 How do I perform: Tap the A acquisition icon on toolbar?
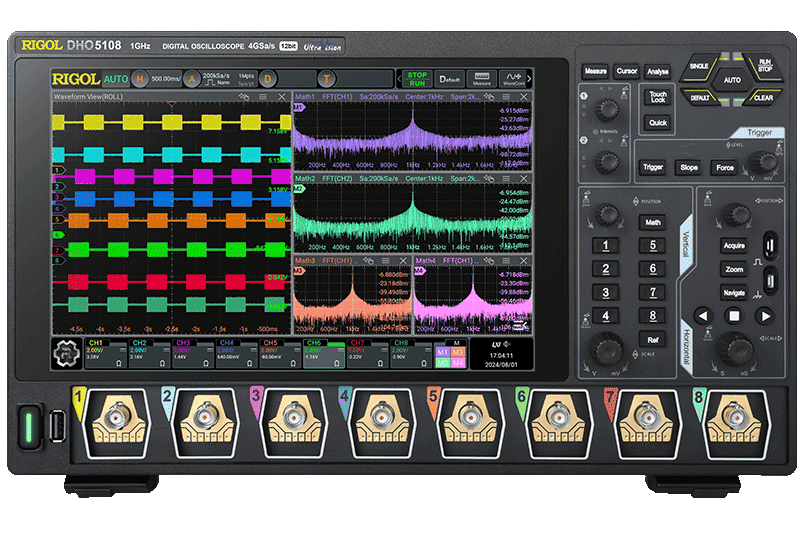190,78
